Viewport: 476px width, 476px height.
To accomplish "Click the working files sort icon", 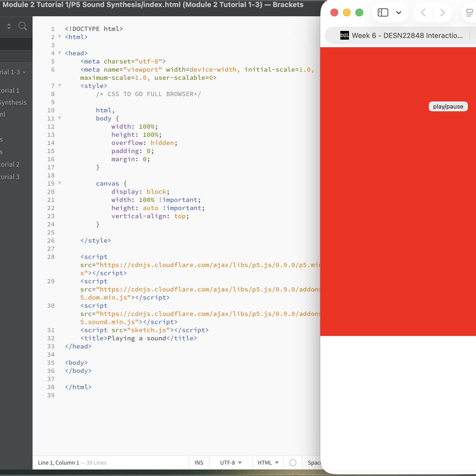I will (9, 26).
